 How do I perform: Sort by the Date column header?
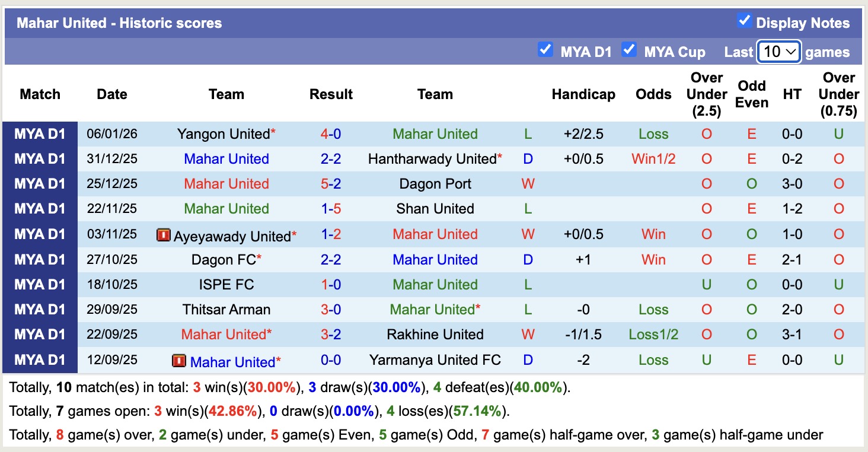pos(111,94)
